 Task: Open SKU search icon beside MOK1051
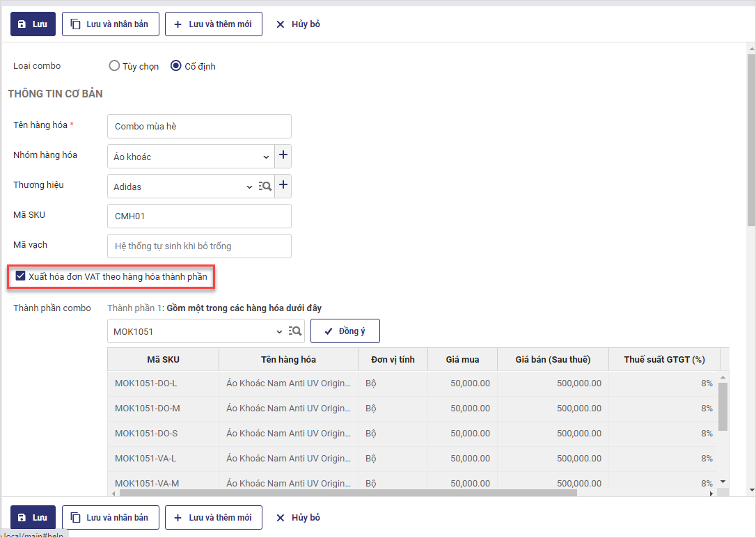point(294,331)
